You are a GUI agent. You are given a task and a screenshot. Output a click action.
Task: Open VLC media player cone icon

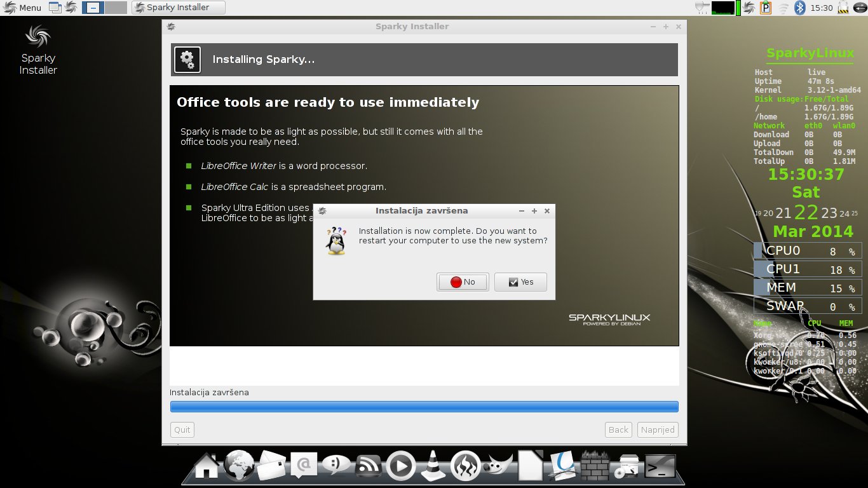coord(433,466)
